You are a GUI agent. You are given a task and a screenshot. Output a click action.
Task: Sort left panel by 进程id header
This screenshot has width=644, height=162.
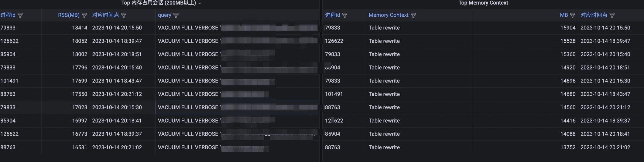[x=8, y=15]
